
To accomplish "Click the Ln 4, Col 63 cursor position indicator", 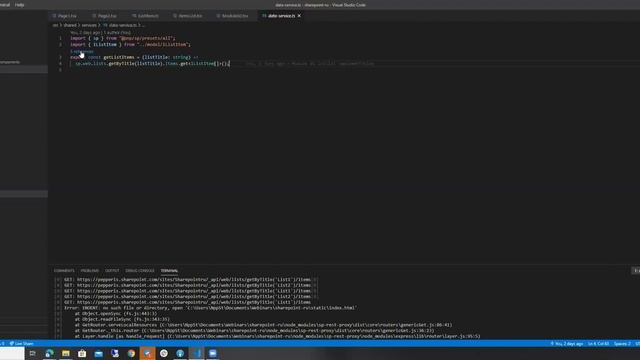I will point(598,344).
